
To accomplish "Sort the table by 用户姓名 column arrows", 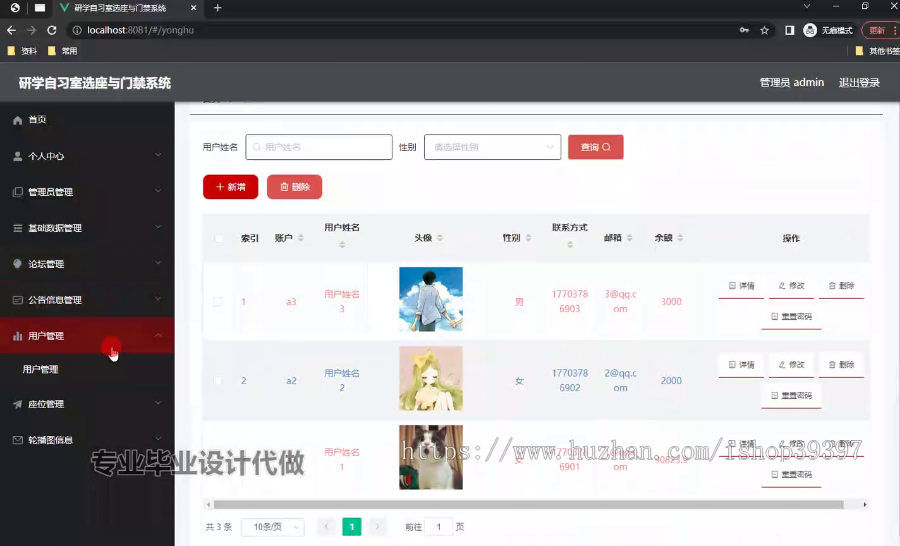I will click(342, 245).
